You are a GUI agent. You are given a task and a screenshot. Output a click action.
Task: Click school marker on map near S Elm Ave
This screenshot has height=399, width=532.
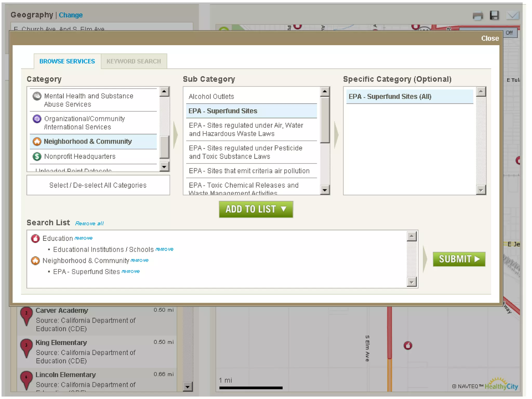click(408, 345)
